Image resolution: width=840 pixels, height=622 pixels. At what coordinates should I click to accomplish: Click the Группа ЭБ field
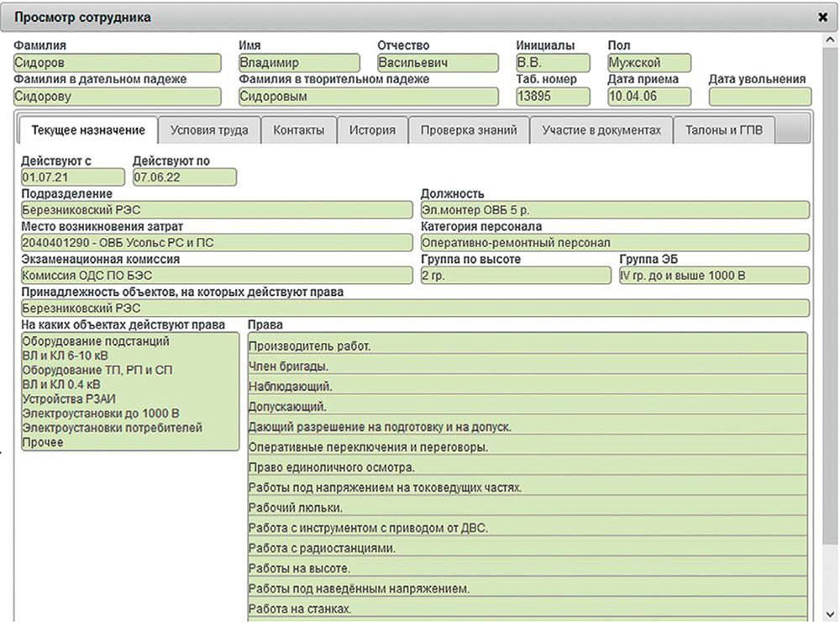coord(714,276)
